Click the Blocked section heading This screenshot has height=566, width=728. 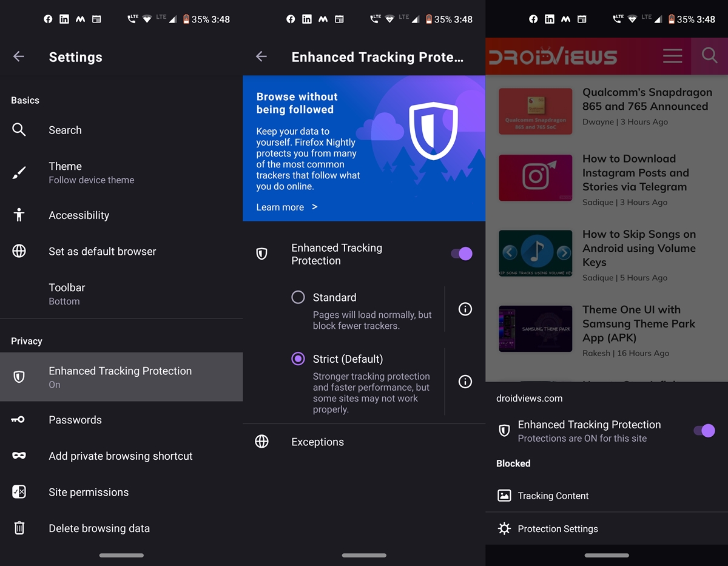click(x=513, y=463)
